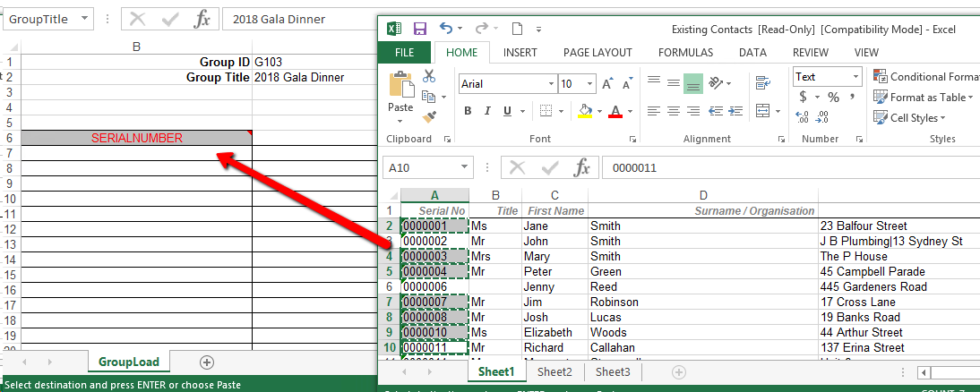
Task: Click the Save icon in title bar
Action: pos(419,29)
